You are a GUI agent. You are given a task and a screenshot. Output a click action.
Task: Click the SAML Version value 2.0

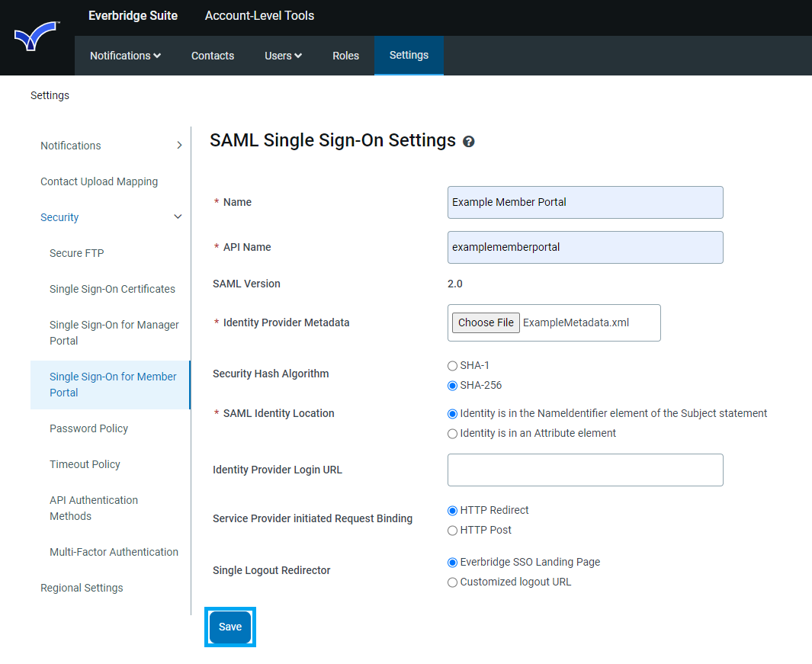tap(454, 284)
